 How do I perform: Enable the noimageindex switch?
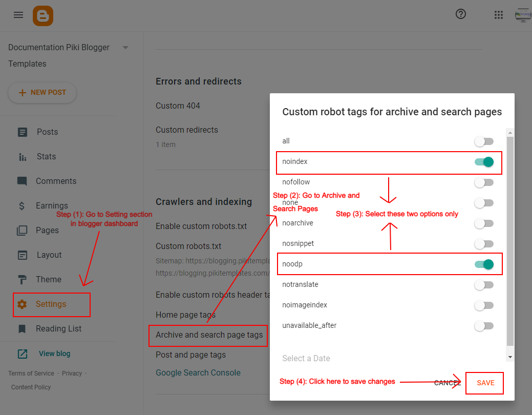(484, 305)
